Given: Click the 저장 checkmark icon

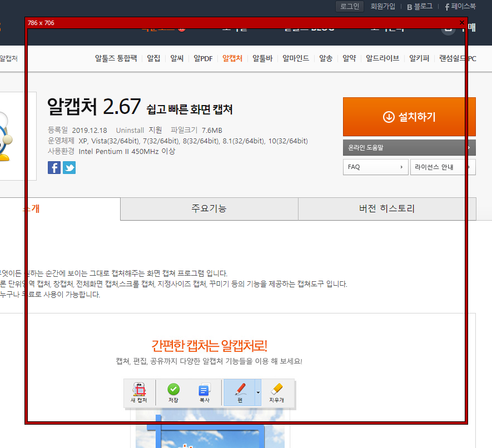Looking at the screenshot, I should click(x=173, y=392).
